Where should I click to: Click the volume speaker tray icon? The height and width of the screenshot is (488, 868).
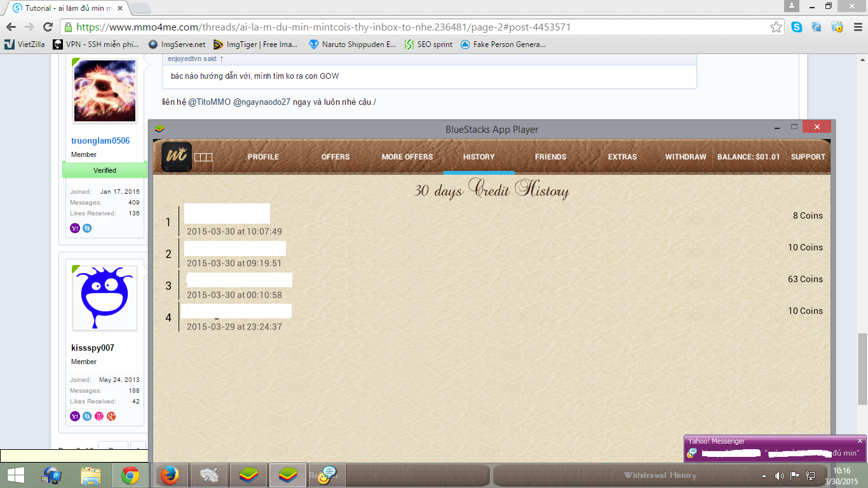click(x=780, y=475)
